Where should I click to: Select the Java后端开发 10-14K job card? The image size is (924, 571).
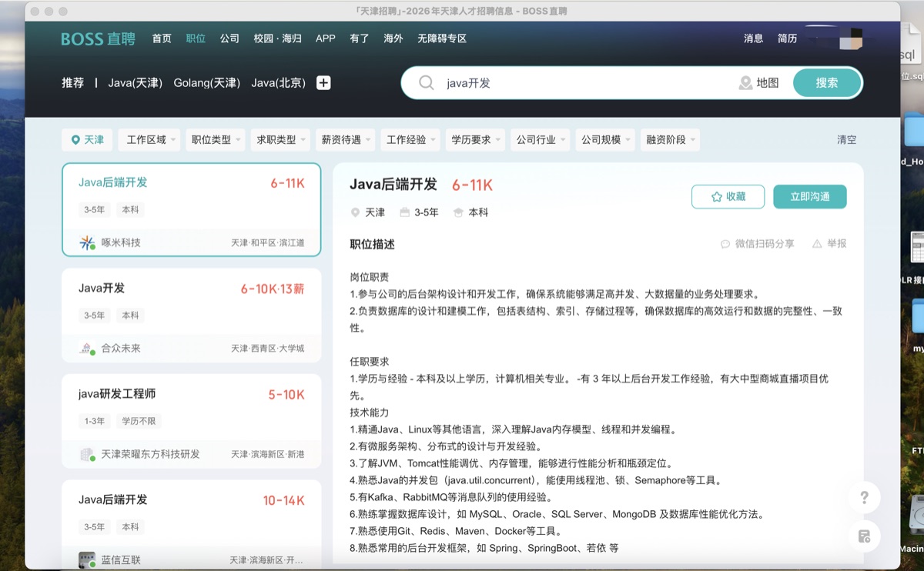(x=192, y=525)
